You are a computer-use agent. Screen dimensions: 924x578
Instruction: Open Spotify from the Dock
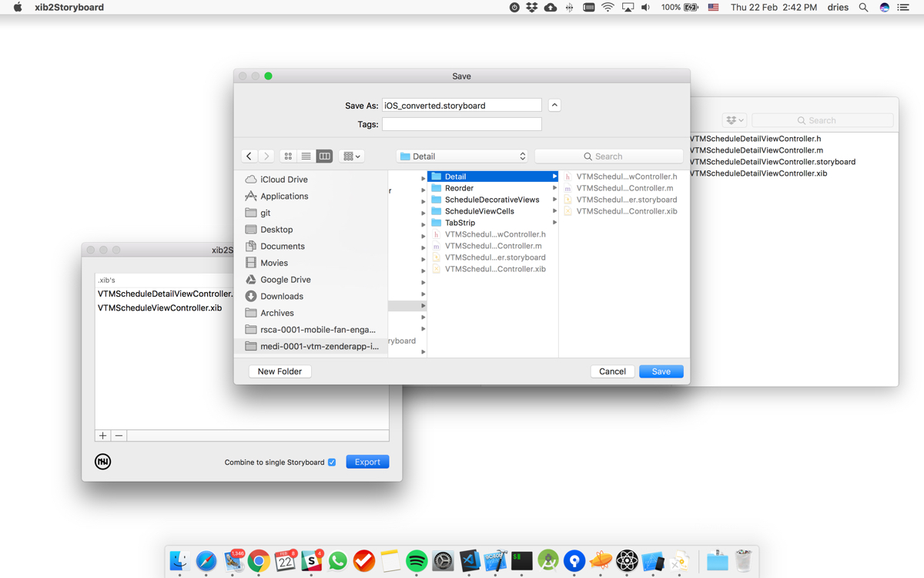click(417, 560)
